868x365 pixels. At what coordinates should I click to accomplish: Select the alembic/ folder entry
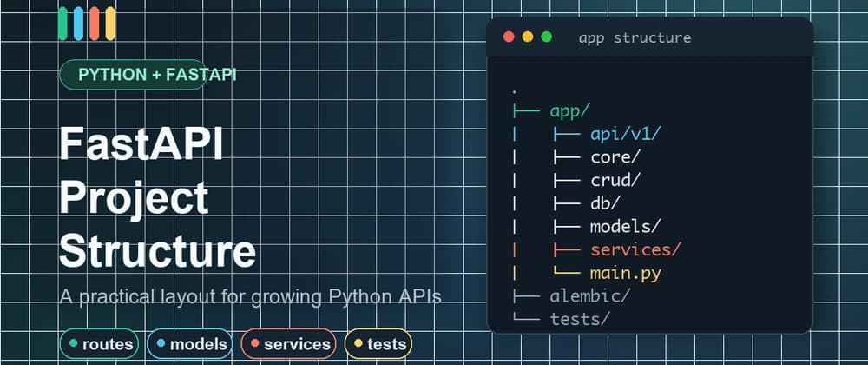coord(590,296)
